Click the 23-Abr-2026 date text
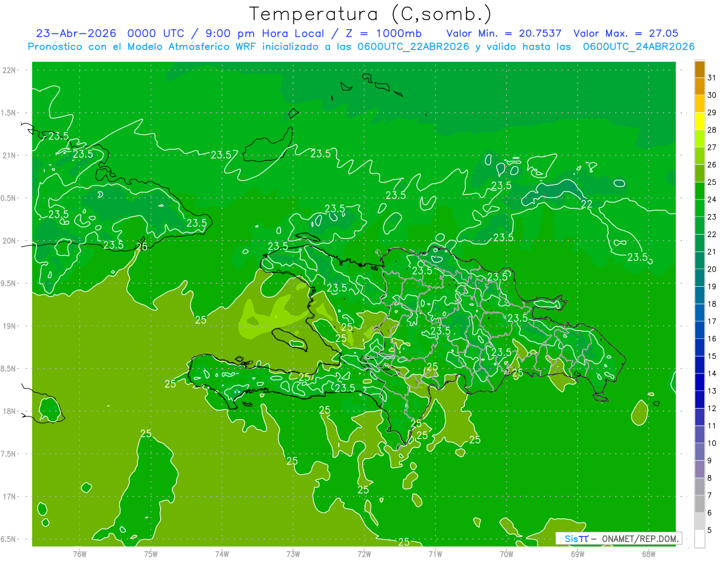This screenshot has width=728, height=562. coord(76,33)
